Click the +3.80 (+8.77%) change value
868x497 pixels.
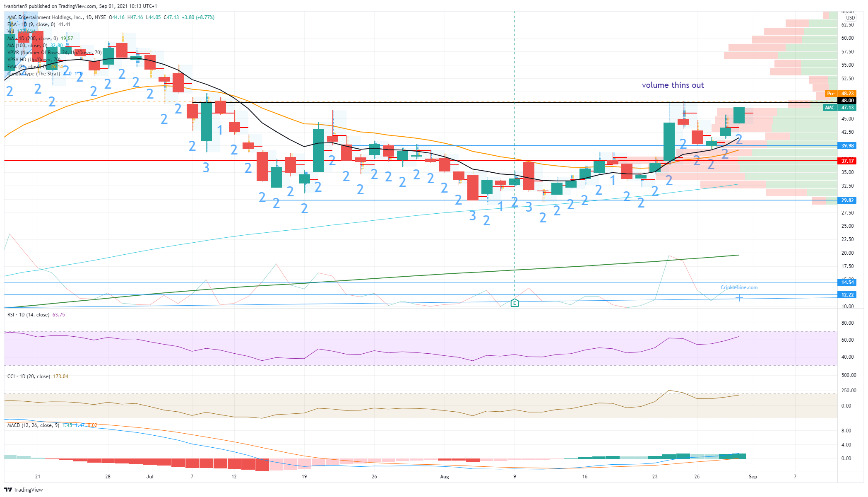coord(198,17)
